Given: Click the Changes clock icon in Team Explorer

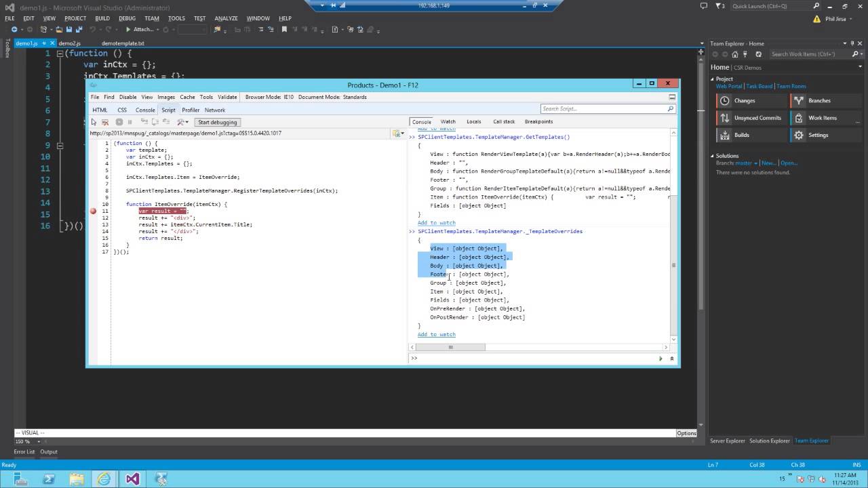Looking at the screenshot, I should pos(725,100).
